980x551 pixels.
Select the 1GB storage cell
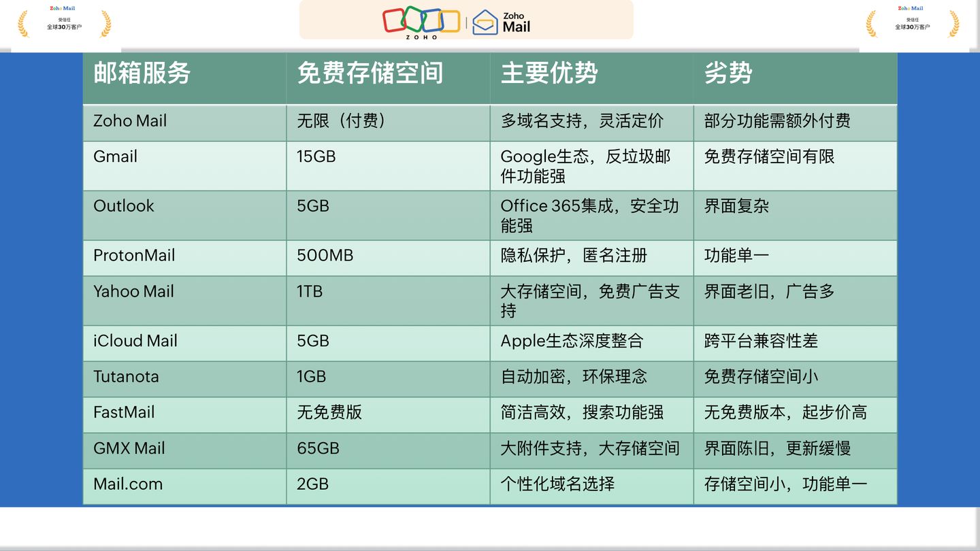tap(388, 380)
